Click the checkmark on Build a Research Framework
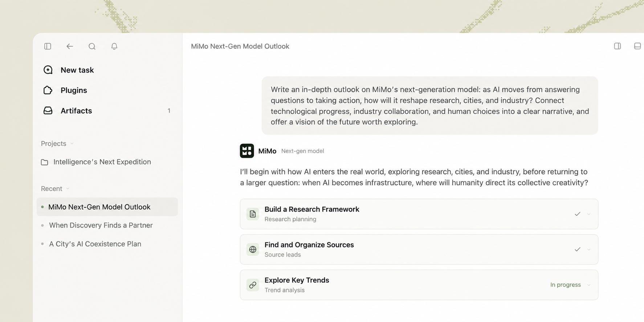Viewport: 644px width, 322px height. 577,214
